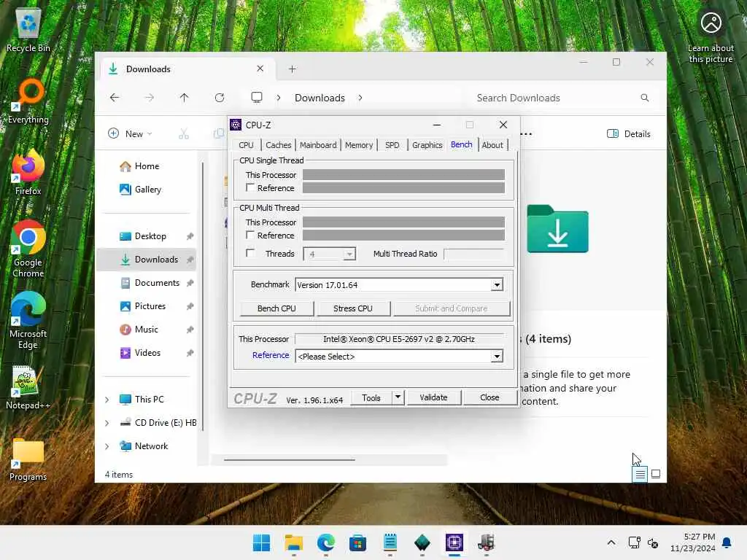Switch to the CPU tab in CPU-Z
Screen dimensions: 747x560
[x=246, y=145]
